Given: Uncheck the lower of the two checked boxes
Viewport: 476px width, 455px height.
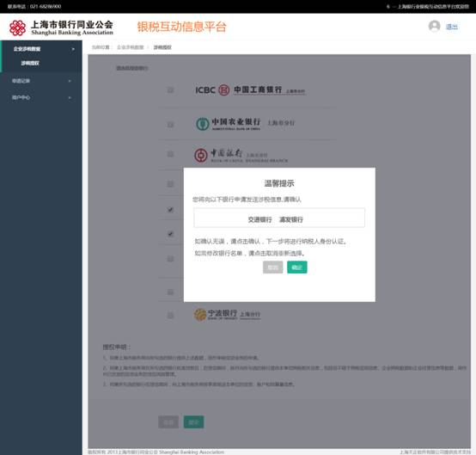Looking at the screenshot, I should coord(170,234).
